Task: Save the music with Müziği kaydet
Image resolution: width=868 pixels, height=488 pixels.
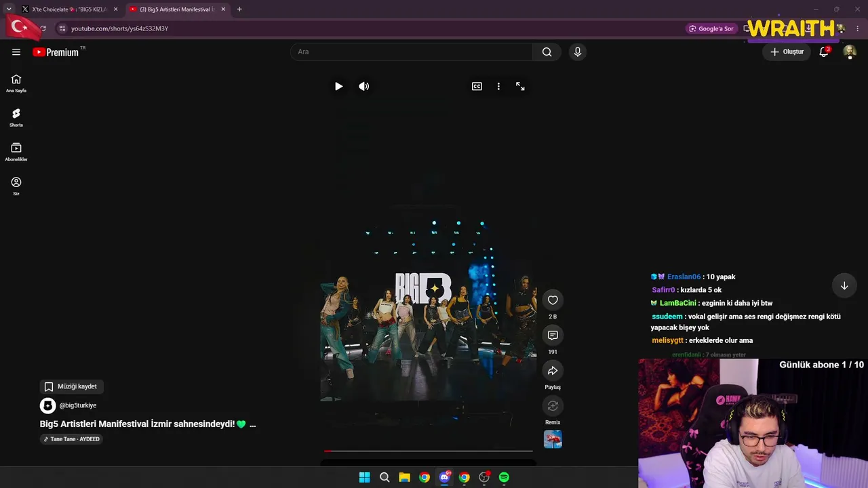Action: click(71, 386)
